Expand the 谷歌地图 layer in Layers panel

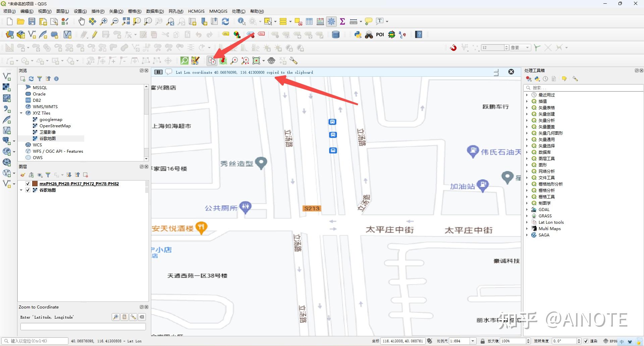click(x=21, y=190)
